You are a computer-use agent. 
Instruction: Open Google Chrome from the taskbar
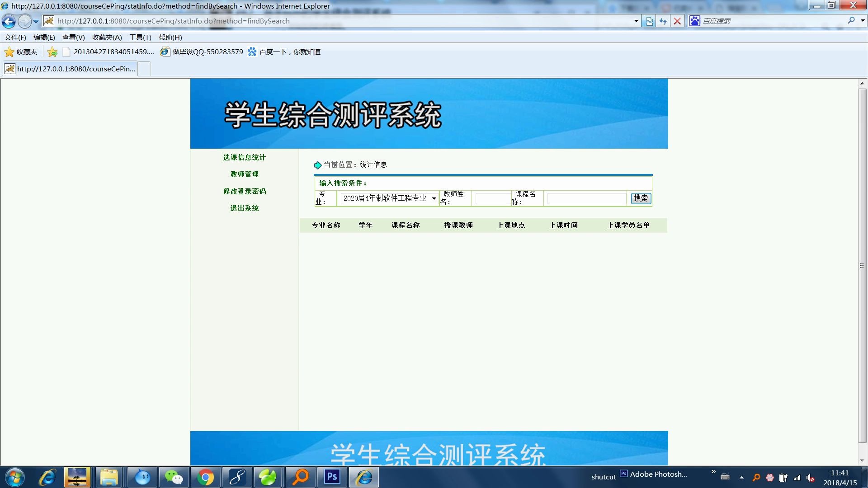pos(206,477)
